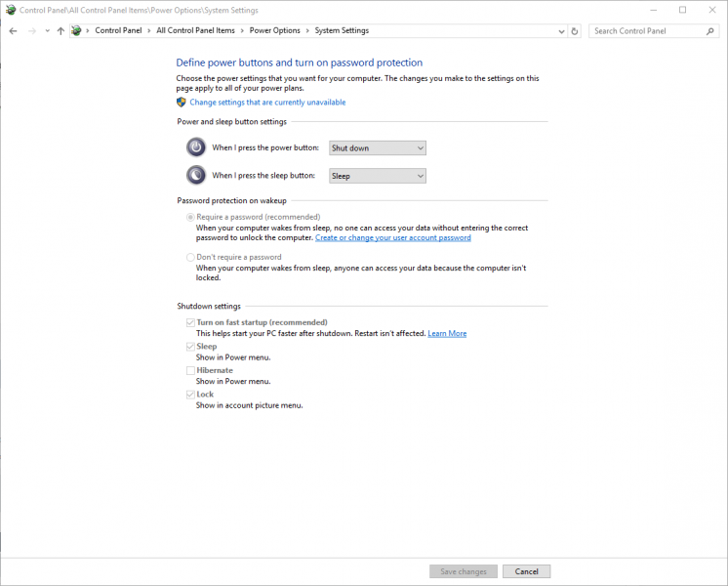Select Require a password radio button
Image resolution: width=728 pixels, height=586 pixels.
[190, 217]
